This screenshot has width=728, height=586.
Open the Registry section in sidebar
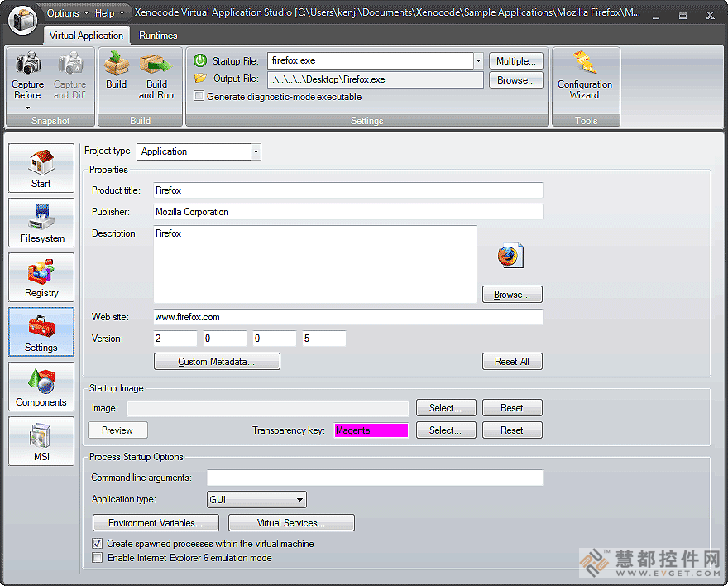[x=41, y=277]
